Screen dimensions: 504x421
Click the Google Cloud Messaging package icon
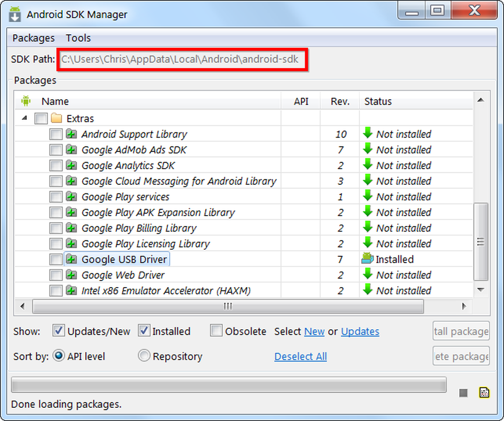point(72,181)
